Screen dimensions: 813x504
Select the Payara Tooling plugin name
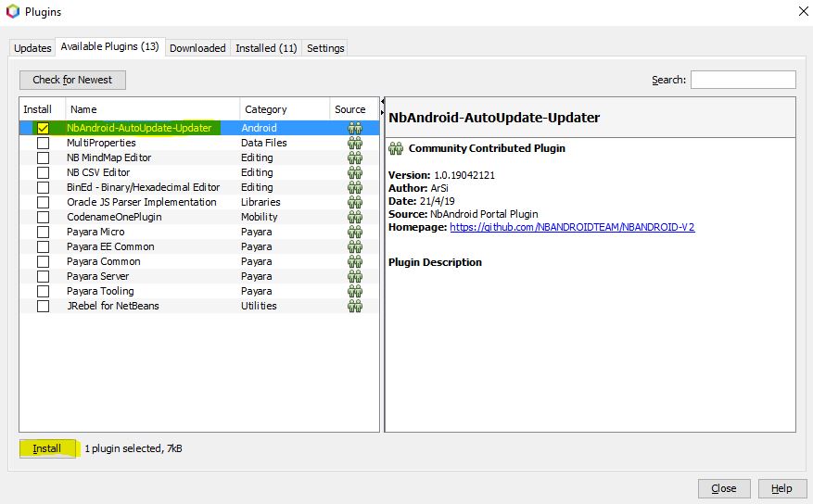click(x=100, y=291)
